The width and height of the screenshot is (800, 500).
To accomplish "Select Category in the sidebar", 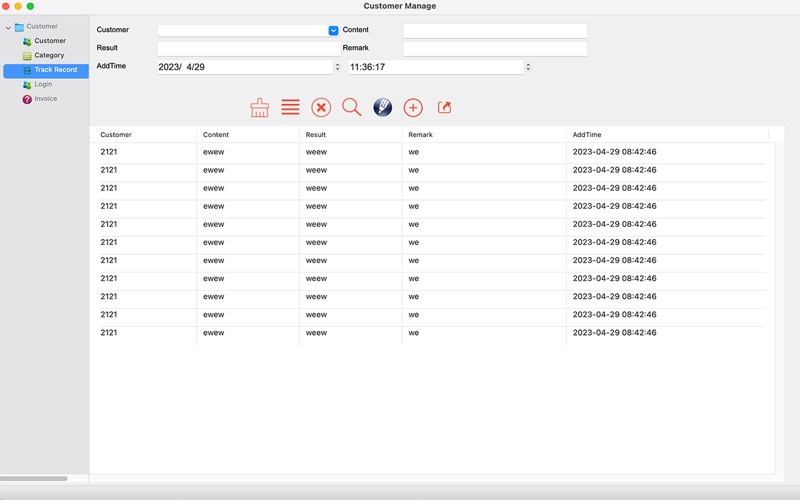I will pyautogui.click(x=49, y=56).
